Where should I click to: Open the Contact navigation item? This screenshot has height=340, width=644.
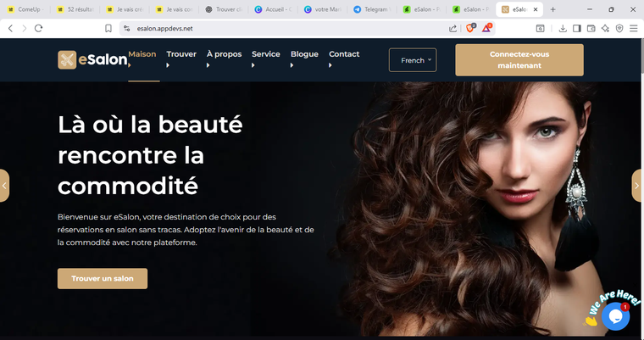pyautogui.click(x=344, y=54)
